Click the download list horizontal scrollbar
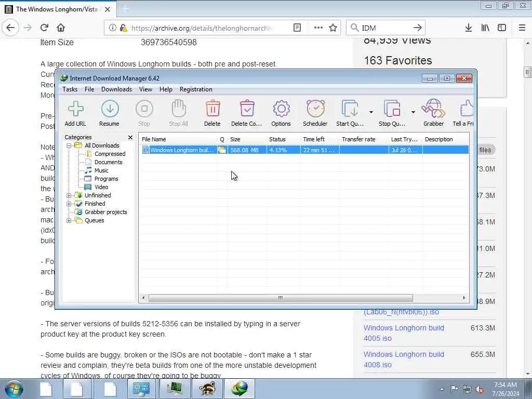532x399 pixels. coord(281,298)
